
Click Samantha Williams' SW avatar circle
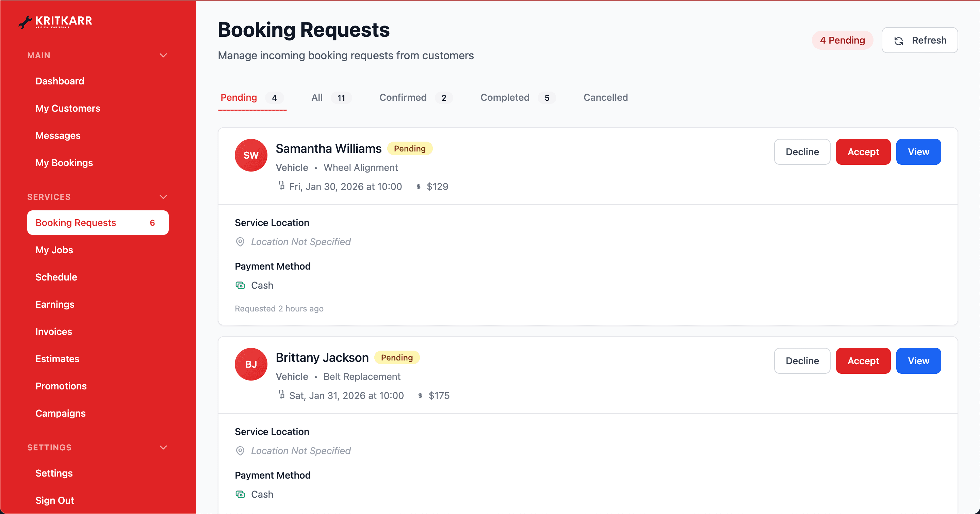pyautogui.click(x=251, y=155)
